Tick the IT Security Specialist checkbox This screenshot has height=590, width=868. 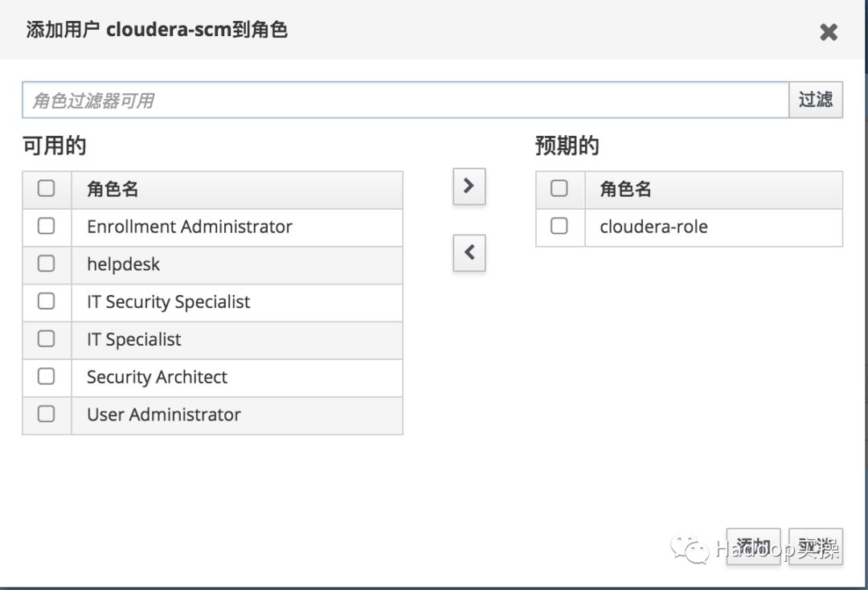[47, 301]
